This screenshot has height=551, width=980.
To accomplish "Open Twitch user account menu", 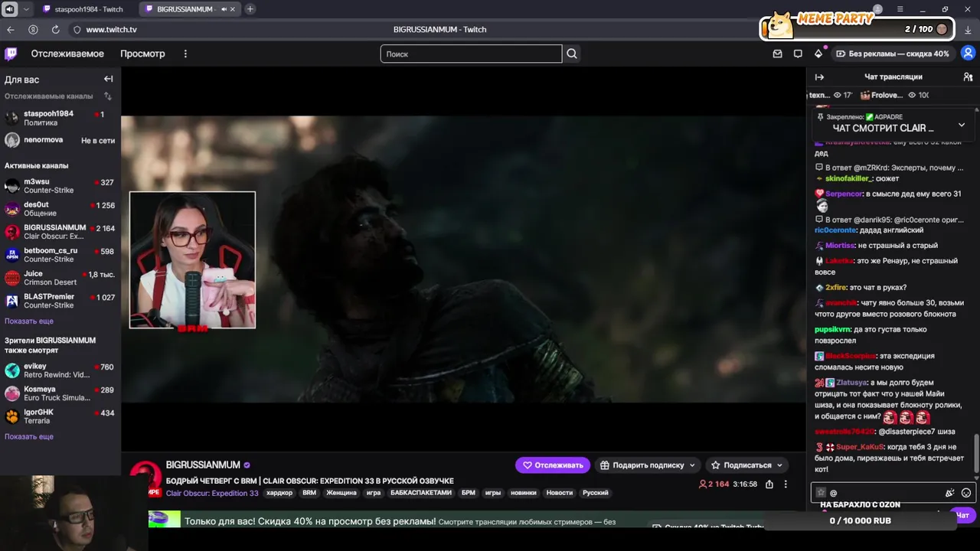I will coord(968,54).
